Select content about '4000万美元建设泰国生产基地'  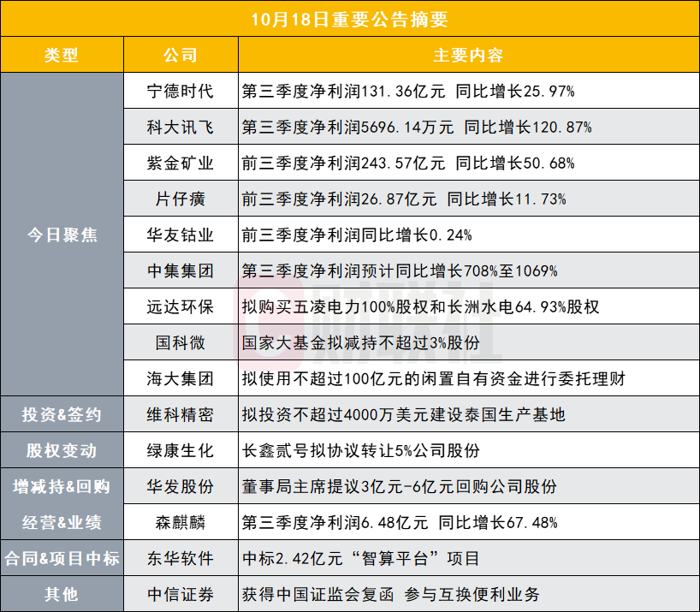pyautogui.click(x=404, y=414)
